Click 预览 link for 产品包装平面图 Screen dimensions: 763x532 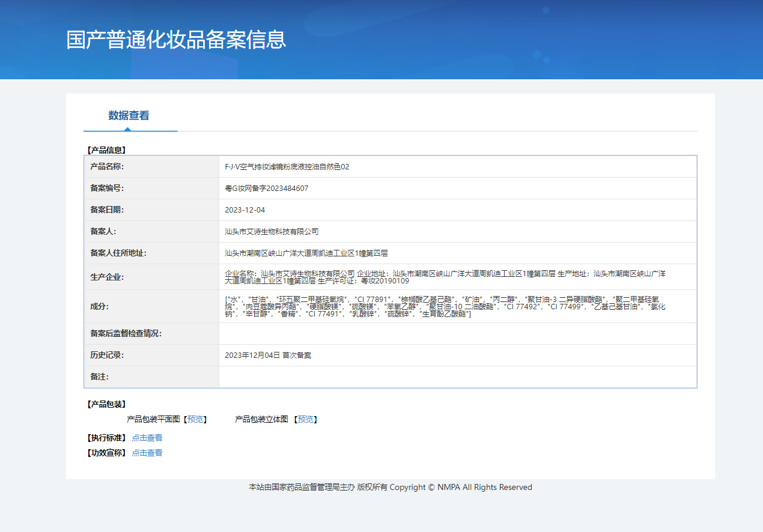point(195,419)
